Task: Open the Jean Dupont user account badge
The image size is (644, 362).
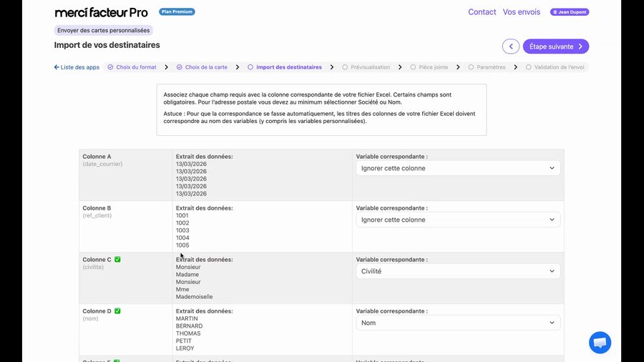Action: click(x=570, y=12)
